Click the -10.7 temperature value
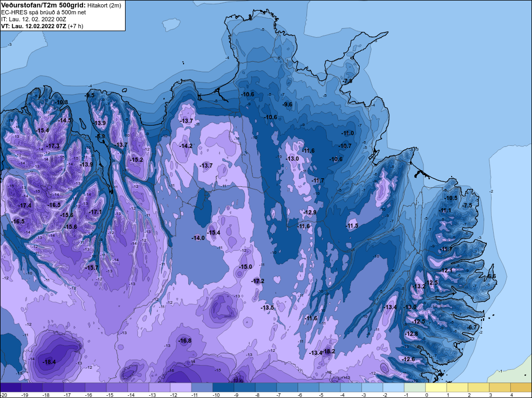This screenshot has height=398, width=532. tap(345, 146)
